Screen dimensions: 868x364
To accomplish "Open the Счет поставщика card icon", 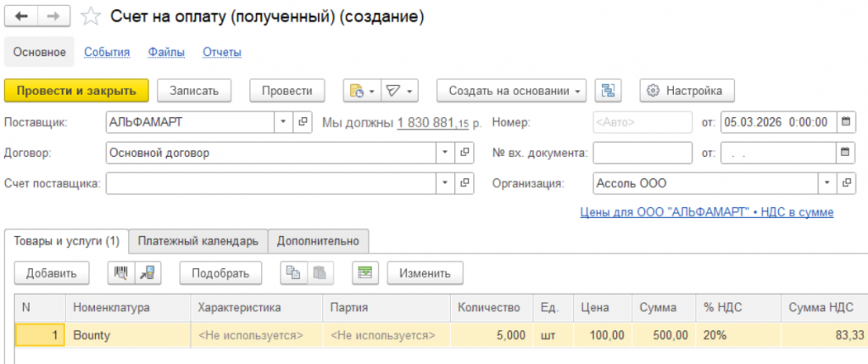I will [x=465, y=182].
